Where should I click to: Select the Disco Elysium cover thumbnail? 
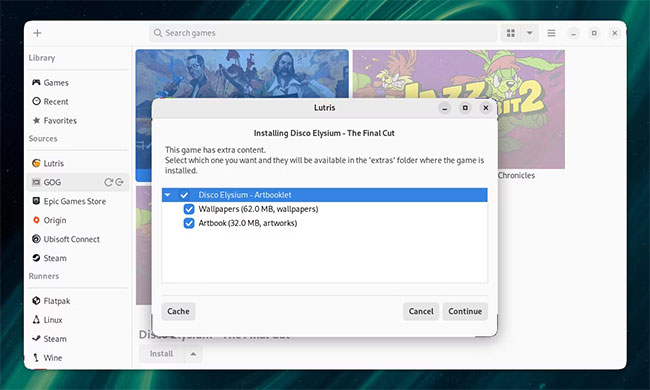click(242, 75)
